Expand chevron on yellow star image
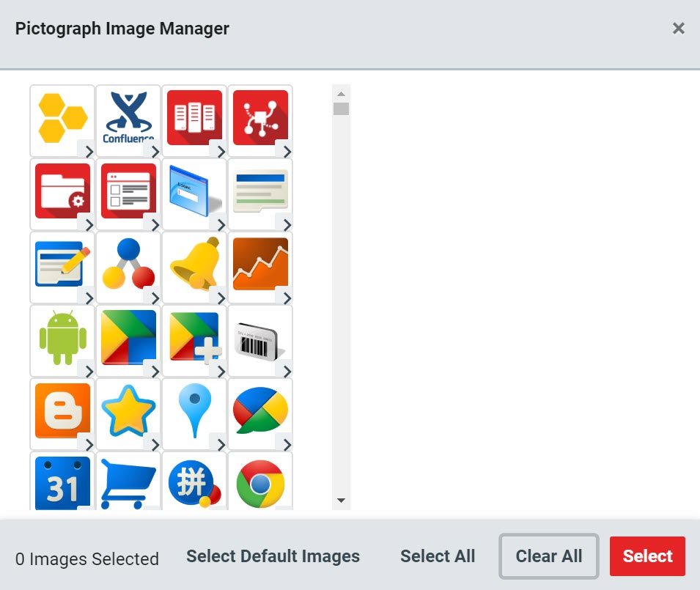Viewport: 700px width, 590px height. [x=155, y=444]
